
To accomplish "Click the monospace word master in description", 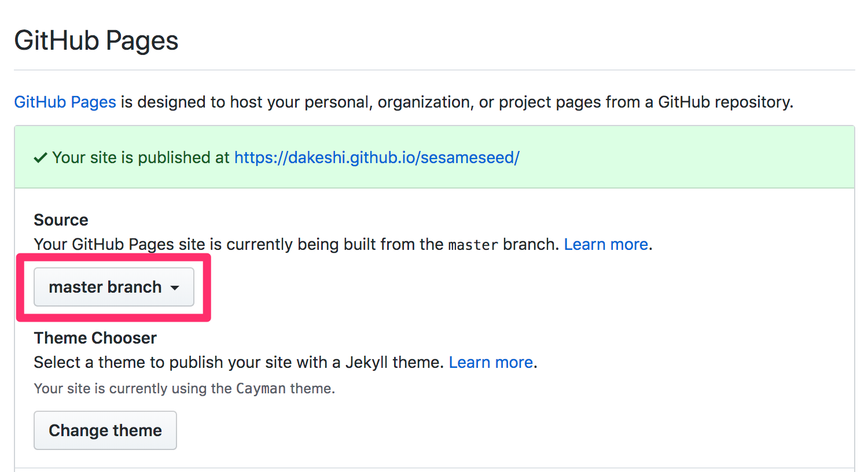I will pos(473,245).
